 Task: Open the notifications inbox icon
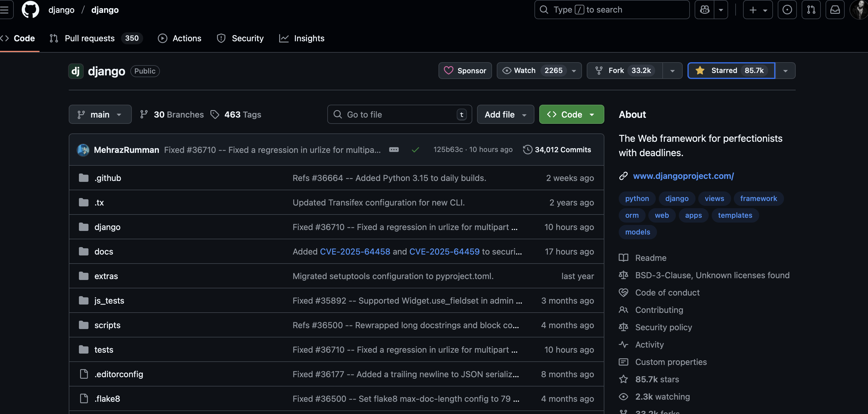pyautogui.click(x=835, y=10)
